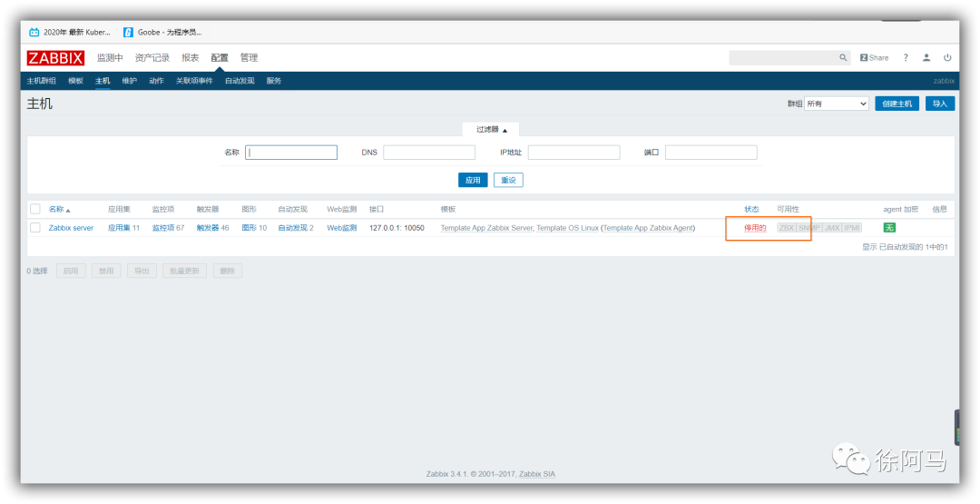Image resolution: width=980 pixels, height=504 pixels.
Task: Click the 停用的 status link
Action: [x=755, y=228]
